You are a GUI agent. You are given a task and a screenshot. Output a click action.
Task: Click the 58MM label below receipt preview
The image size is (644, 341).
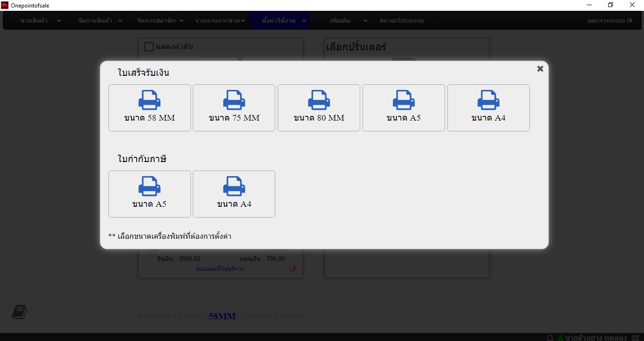point(222,317)
